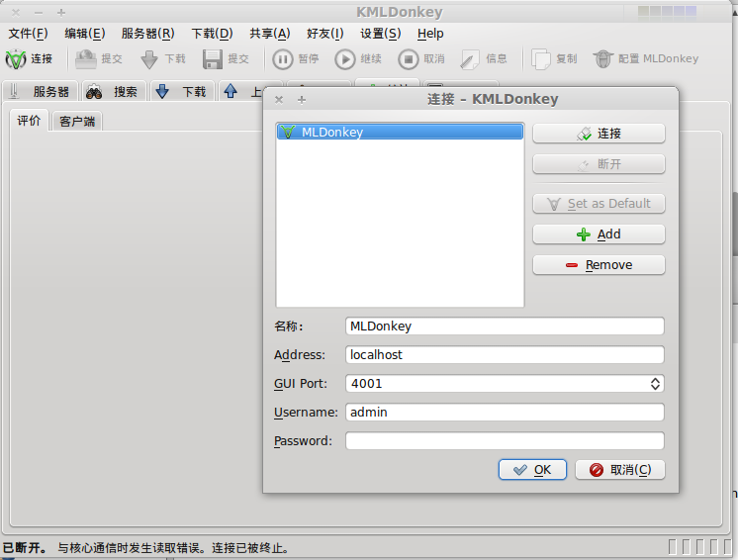Open the 服务器(R) menu

pos(147,34)
